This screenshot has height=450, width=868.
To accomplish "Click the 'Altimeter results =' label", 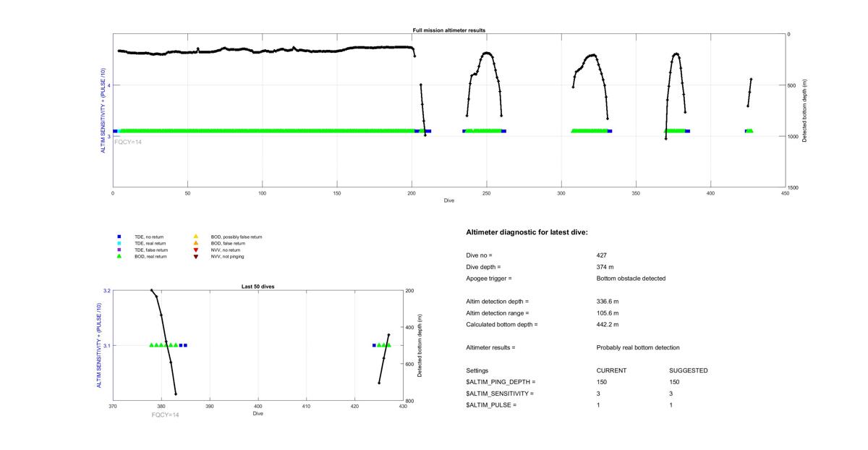I will (491, 347).
